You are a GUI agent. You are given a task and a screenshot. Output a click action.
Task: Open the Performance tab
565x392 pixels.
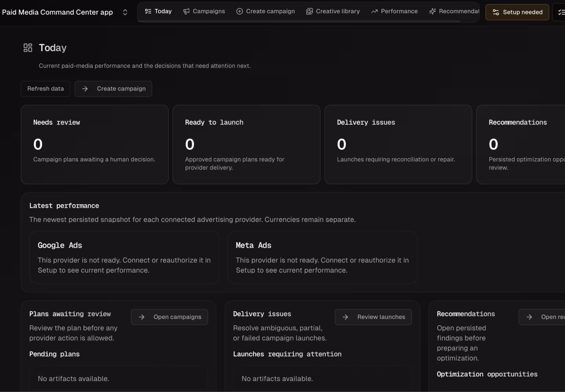coord(394,11)
